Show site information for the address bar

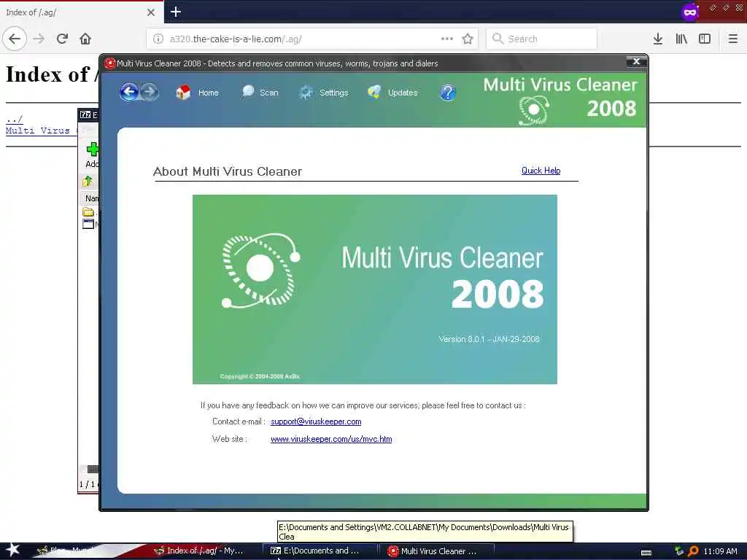click(158, 39)
